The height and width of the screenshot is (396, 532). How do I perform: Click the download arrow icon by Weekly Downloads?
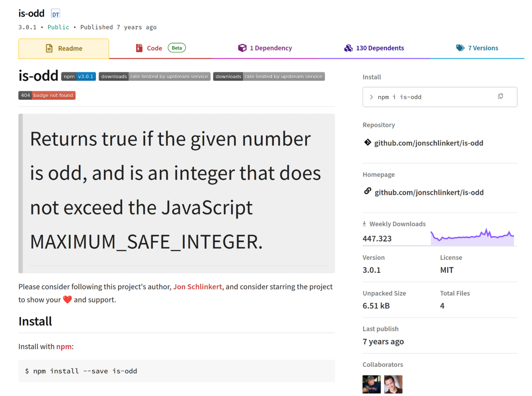pos(364,224)
